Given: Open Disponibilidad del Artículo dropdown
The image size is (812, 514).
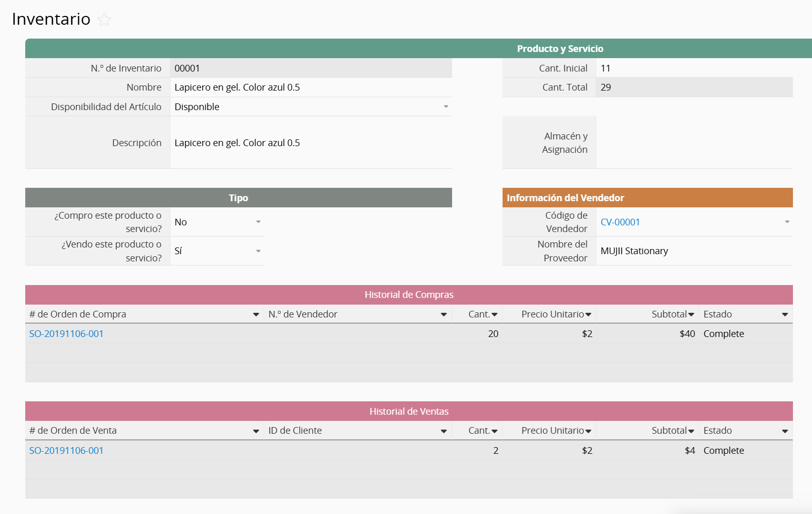Looking at the screenshot, I should click(x=446, y=107).
